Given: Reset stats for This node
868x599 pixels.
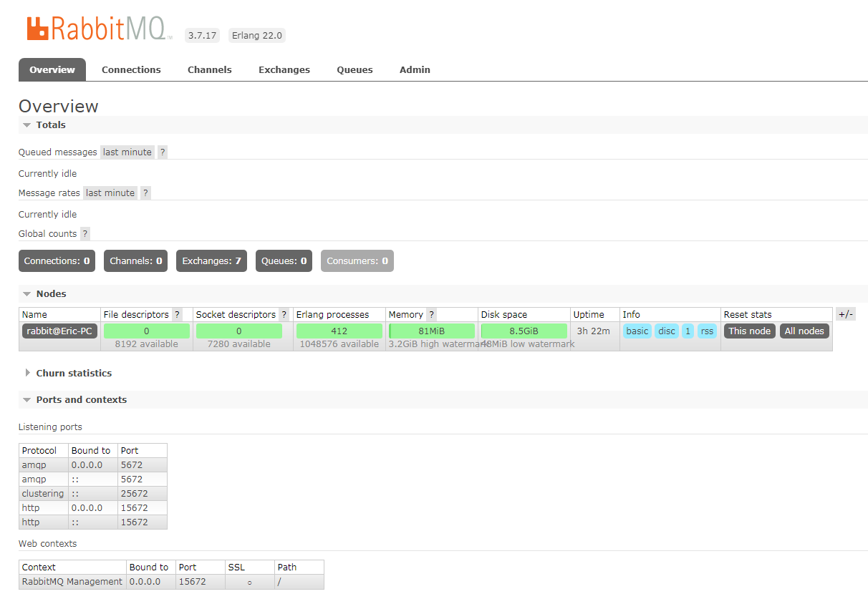Looking at the screenshot, I should [750, 331].
